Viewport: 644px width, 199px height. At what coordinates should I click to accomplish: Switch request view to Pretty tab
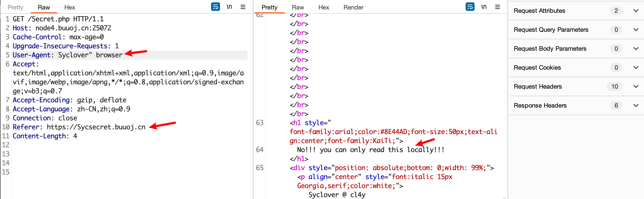(16, 7)
